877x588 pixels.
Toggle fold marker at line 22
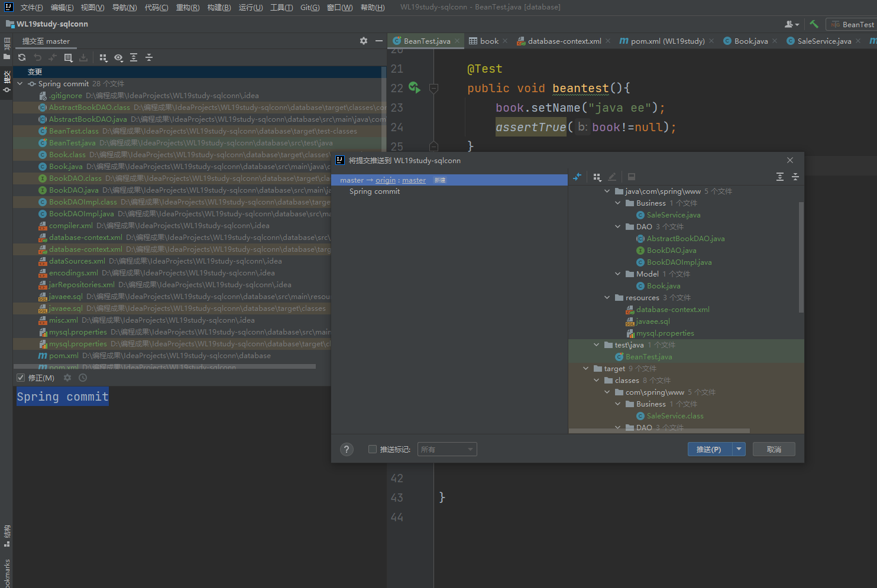coord(433,88)
